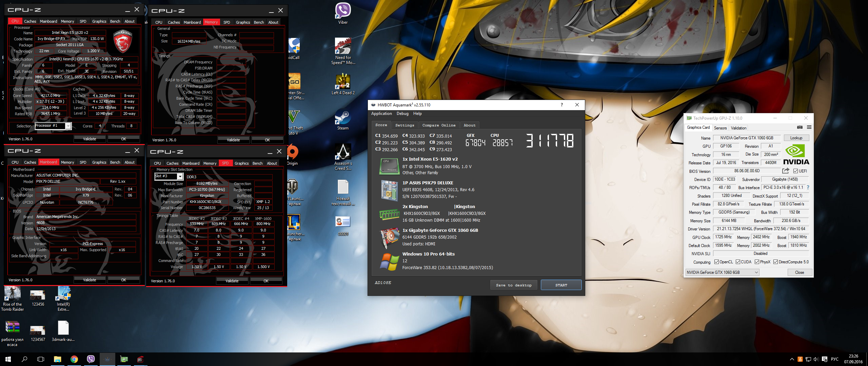Click OK in the CPU-Z SPD window
The width and height of the screenshot is (868, 366).
click(266, 281)
